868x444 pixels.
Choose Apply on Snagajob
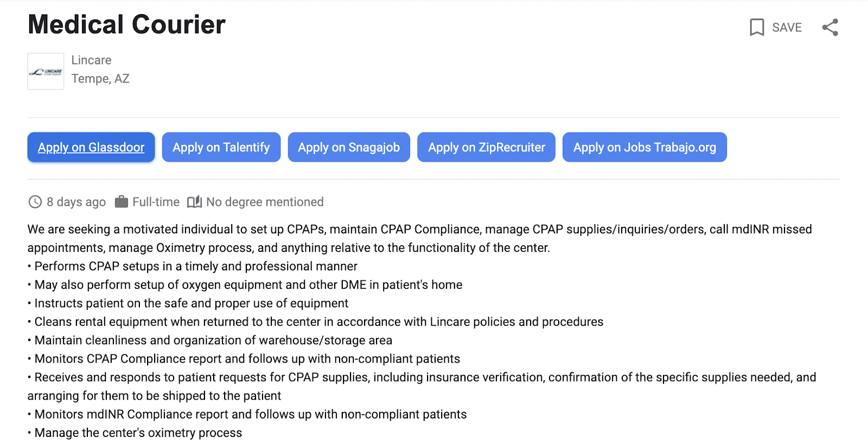click(x=349, y=147)
